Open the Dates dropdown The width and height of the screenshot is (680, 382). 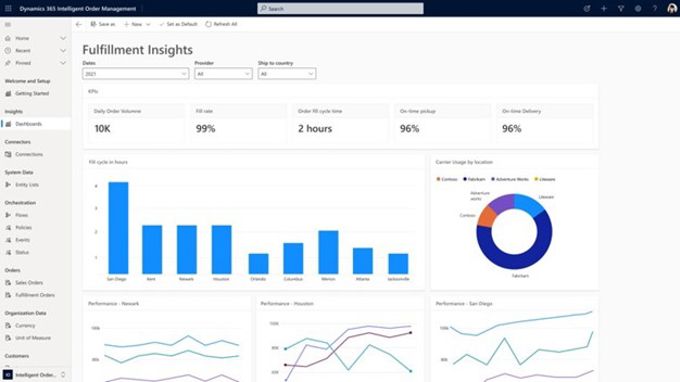[x=136, y=74]
